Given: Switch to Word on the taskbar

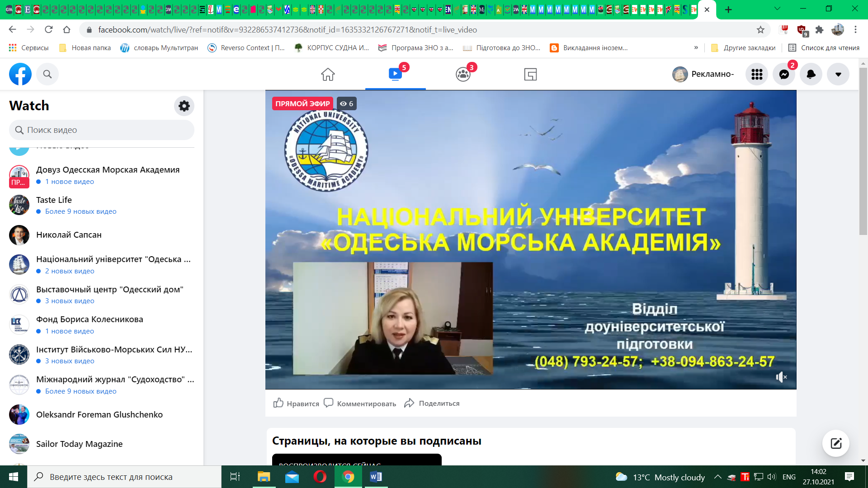Looking at the screenshot, I should tap(376, 477).
